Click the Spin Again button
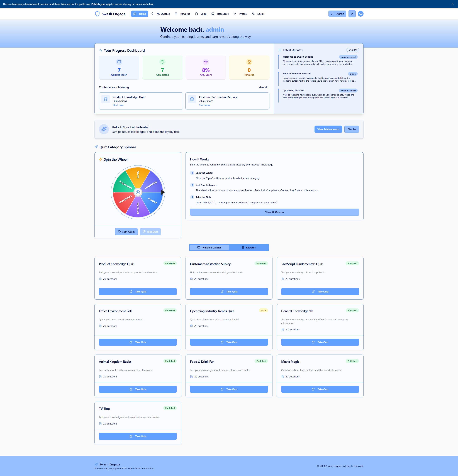This screenshot has width=458, height=476. pos(126,232)
